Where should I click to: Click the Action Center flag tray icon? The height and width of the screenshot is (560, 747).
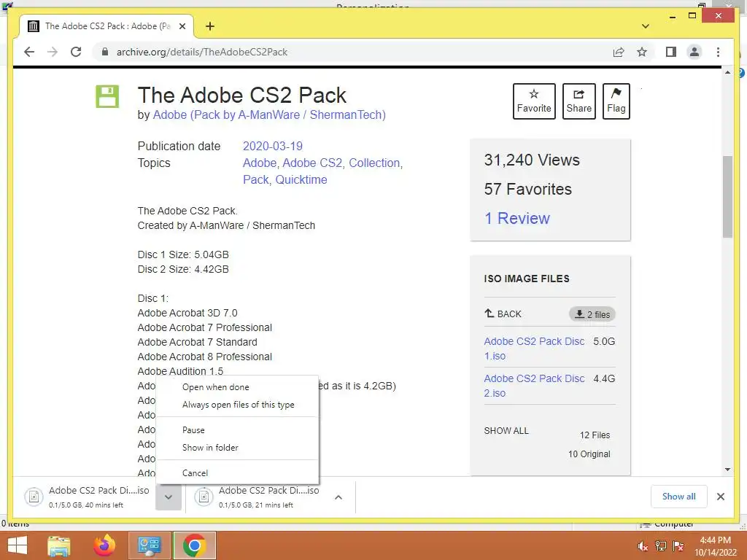678,546
